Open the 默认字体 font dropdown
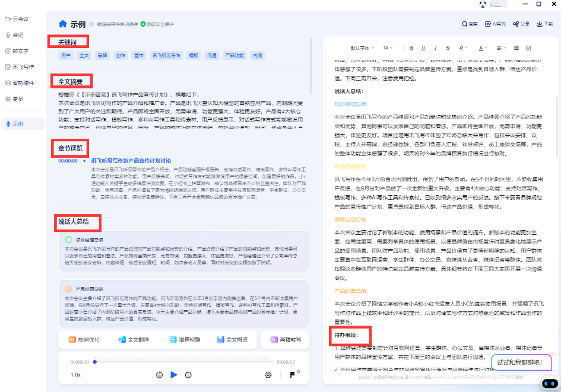 [x=362, y=48]
